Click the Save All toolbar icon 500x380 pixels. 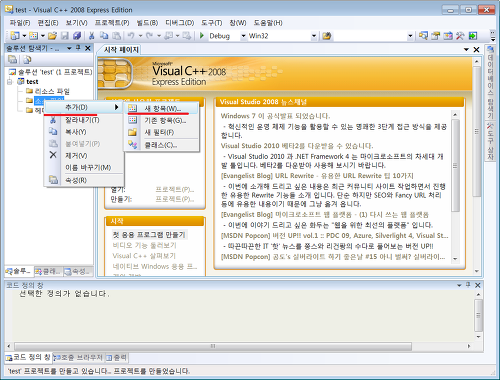pos(77,36)
